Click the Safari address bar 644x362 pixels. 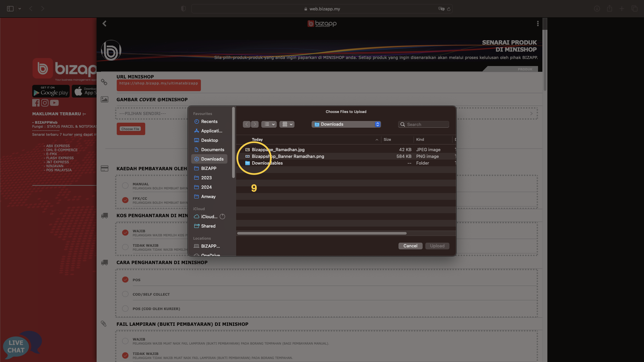pyautogui.click(x=322, y=9)
